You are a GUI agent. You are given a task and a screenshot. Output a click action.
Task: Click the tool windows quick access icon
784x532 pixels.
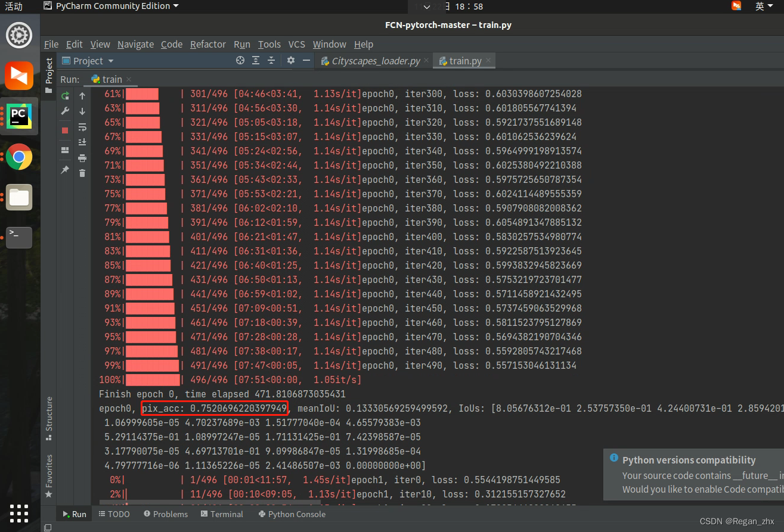click(48, 527)
